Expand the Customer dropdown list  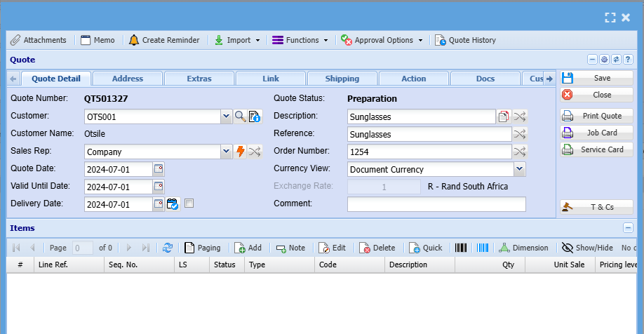point(226,116)
